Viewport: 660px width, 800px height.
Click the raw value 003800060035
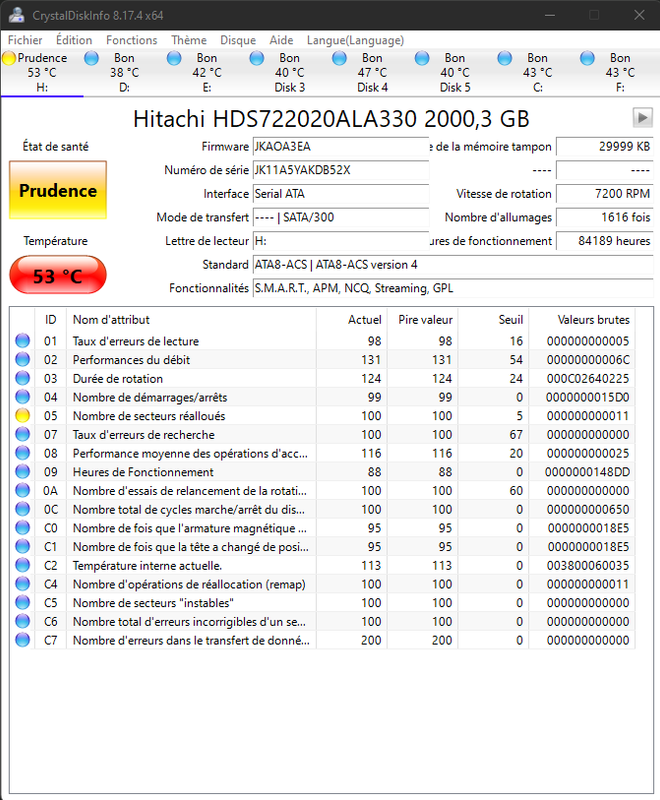coord(588,565)
